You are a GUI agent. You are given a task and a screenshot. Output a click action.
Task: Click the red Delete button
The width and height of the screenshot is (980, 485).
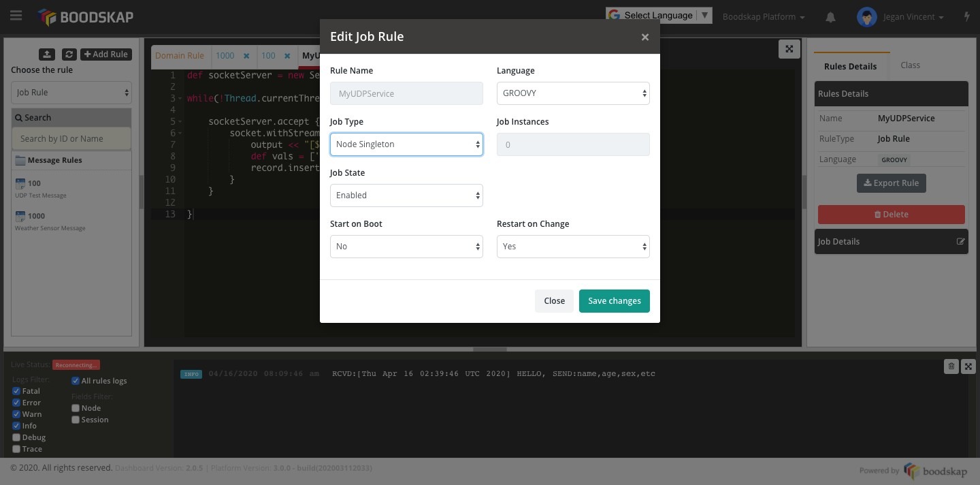pyautogui.click(x=892, y=215)
